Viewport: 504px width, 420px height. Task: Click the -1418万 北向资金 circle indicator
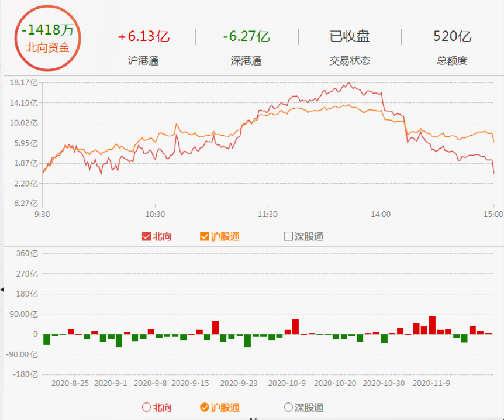click(47, 38)
